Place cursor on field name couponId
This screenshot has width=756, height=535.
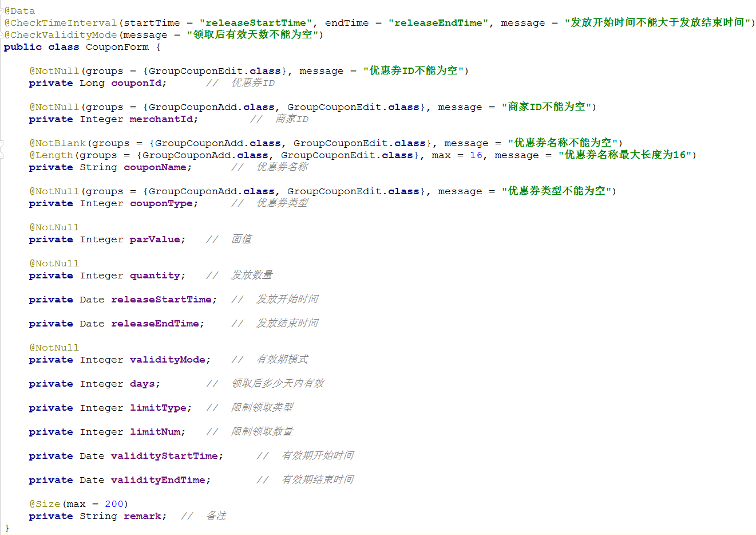click(x=136, y=83)
